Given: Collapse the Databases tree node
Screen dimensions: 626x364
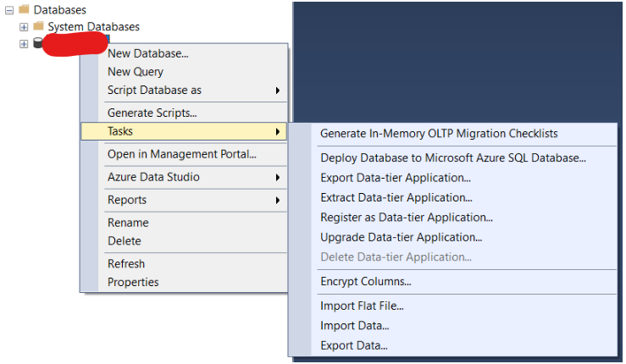Looking at the screenshot, I should [8, 9].
